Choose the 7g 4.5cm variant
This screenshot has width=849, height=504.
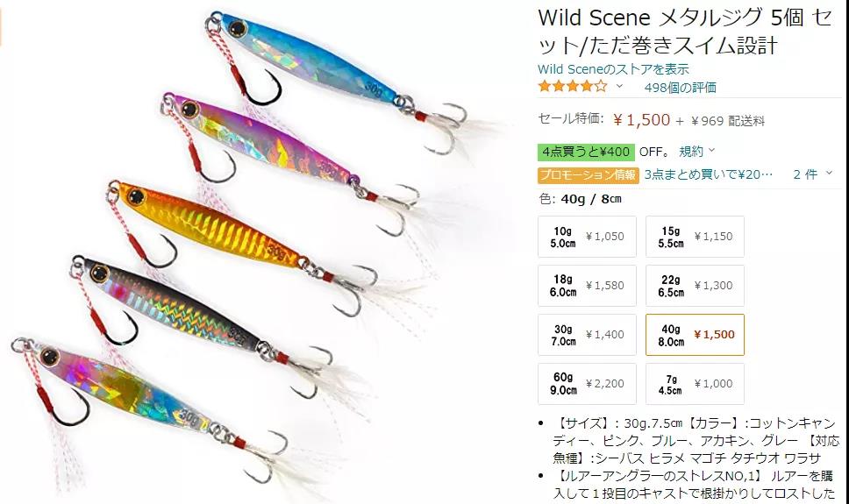tap(695, 384)
